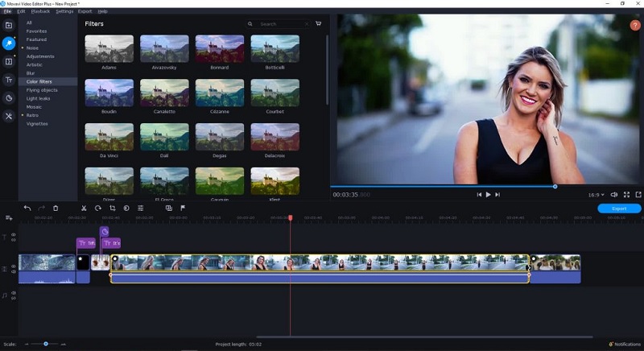Image resolution: width=644 pixels, height=351 pixels.
Task: Mute the video track audio
Action: tap(14, 272)
